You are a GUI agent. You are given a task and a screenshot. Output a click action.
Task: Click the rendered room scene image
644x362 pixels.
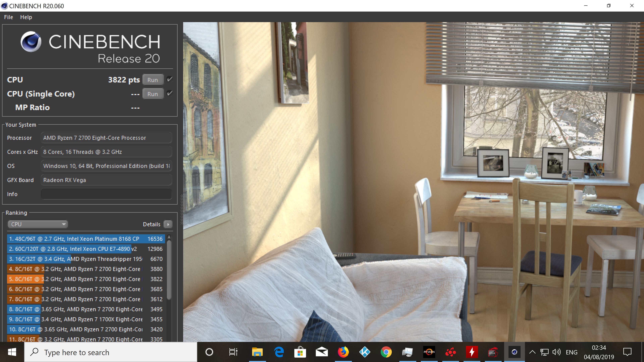(414, 182)
